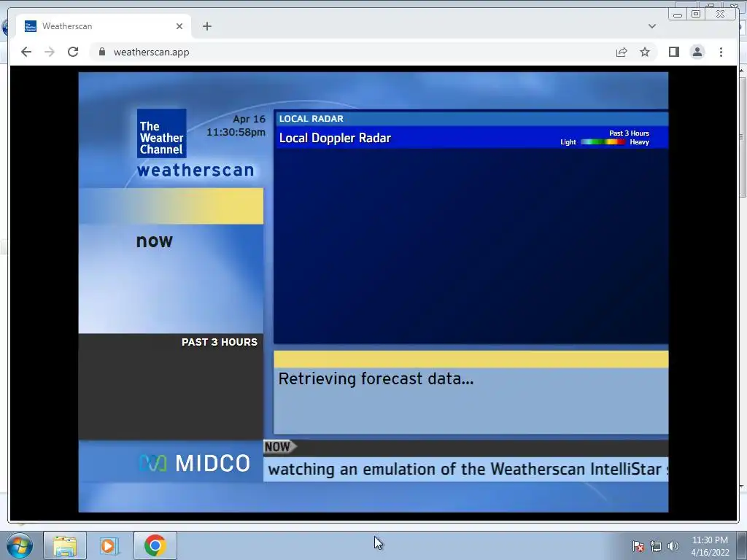Image resolution: width=747 pixels, height=560 pixels.
Task: Minimize the Chrome window
Action: coord(678,15)
